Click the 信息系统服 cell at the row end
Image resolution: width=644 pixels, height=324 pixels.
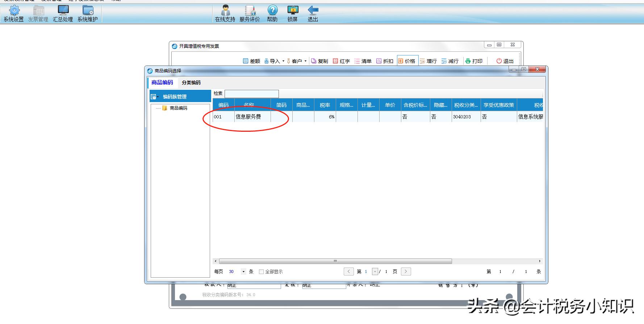(x=530, y=117)
